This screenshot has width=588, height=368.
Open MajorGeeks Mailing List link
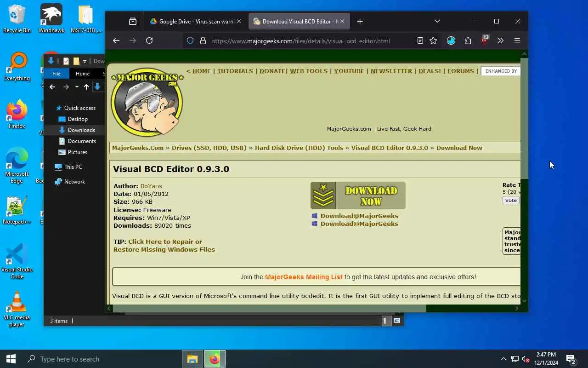click(x=304, y=277)
